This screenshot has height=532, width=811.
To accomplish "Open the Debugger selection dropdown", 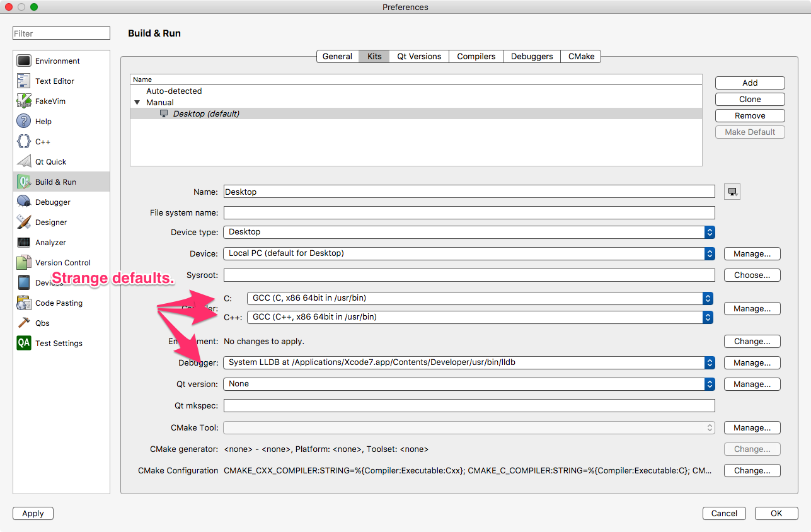I will click(708, 362).
